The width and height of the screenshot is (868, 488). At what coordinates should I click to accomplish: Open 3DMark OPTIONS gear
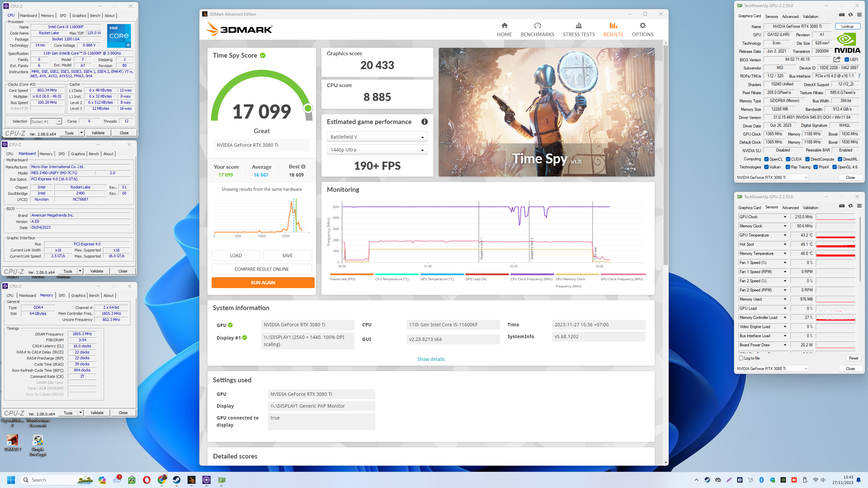click(x=643, y=26)
